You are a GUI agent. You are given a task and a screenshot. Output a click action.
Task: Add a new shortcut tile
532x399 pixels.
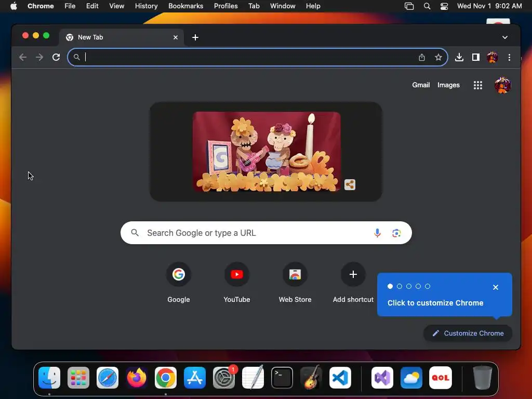pyautogui.click(x=353, y=282)
